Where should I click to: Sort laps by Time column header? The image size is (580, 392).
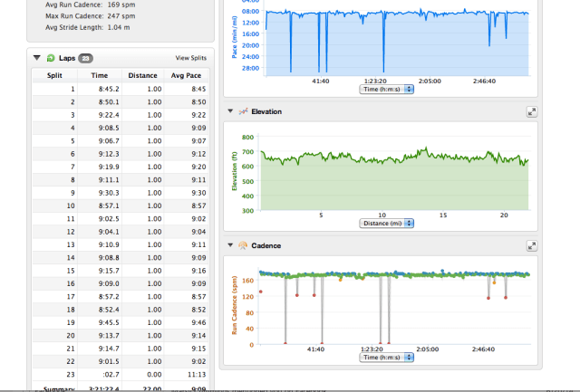[x=99, y=75]
